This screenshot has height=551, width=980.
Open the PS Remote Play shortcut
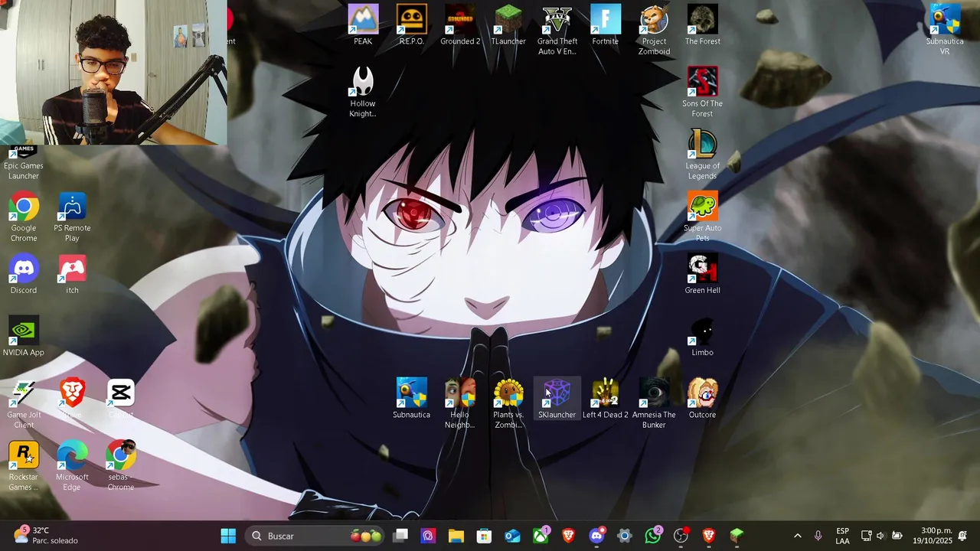coord(72,217)
